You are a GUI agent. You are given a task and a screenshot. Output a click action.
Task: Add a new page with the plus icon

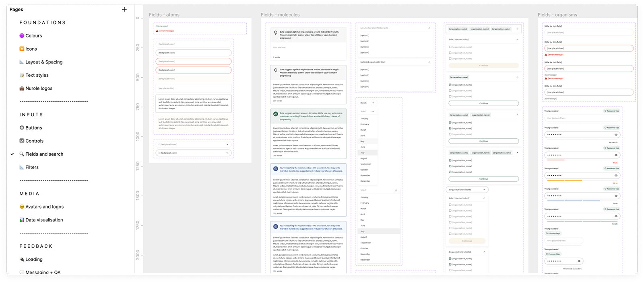pos(124,9)
